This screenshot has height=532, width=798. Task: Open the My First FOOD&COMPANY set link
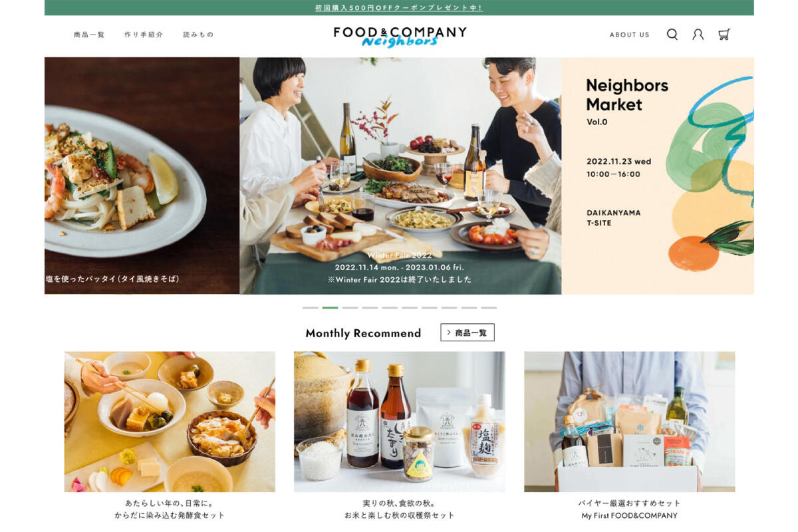point(629,515)
